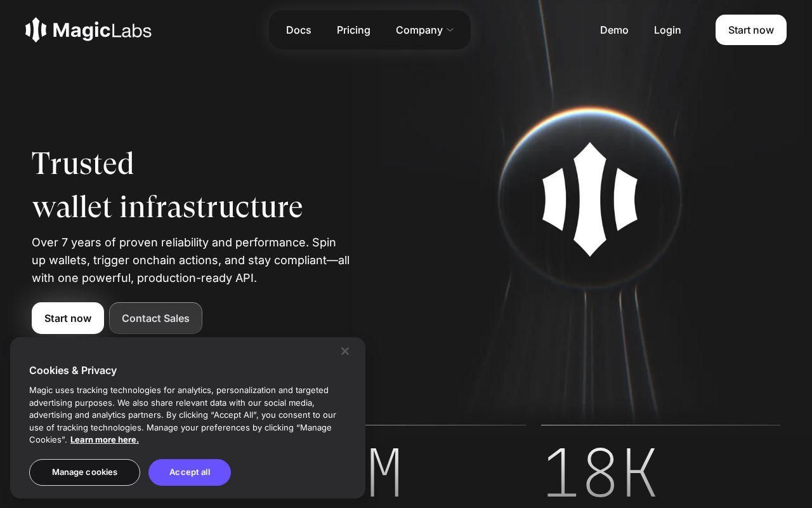Dismiss the cookie banner with the X icon

point(345,351)
